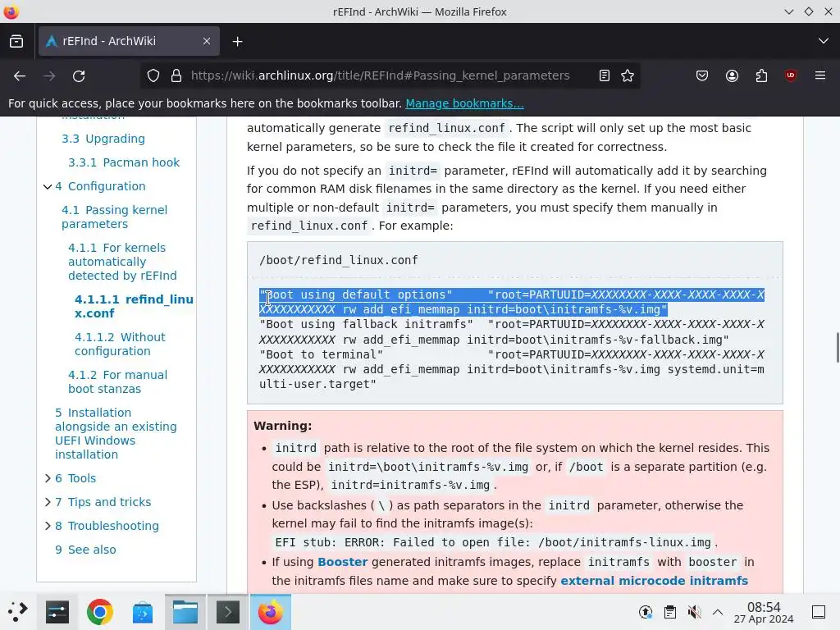This screenshot has width=840, height=630.
Task: Toggle the muted volume tray icon
Action: pos(694,612)
